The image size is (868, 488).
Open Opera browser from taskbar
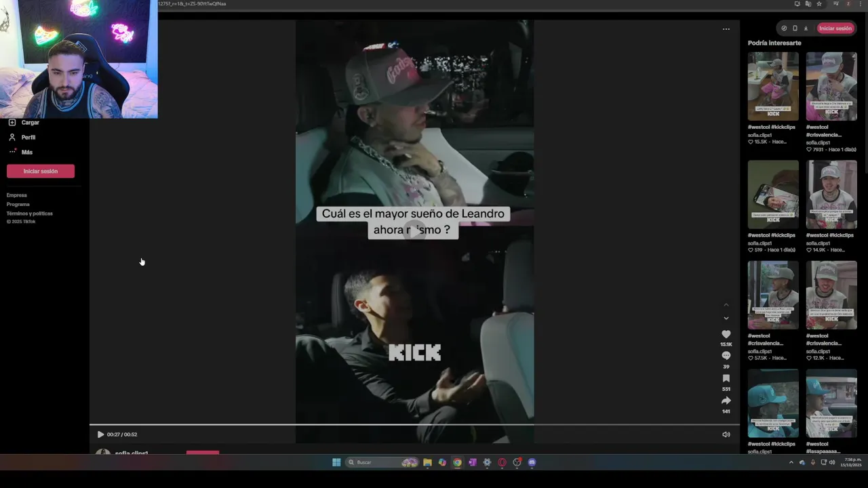pos(502,462)
